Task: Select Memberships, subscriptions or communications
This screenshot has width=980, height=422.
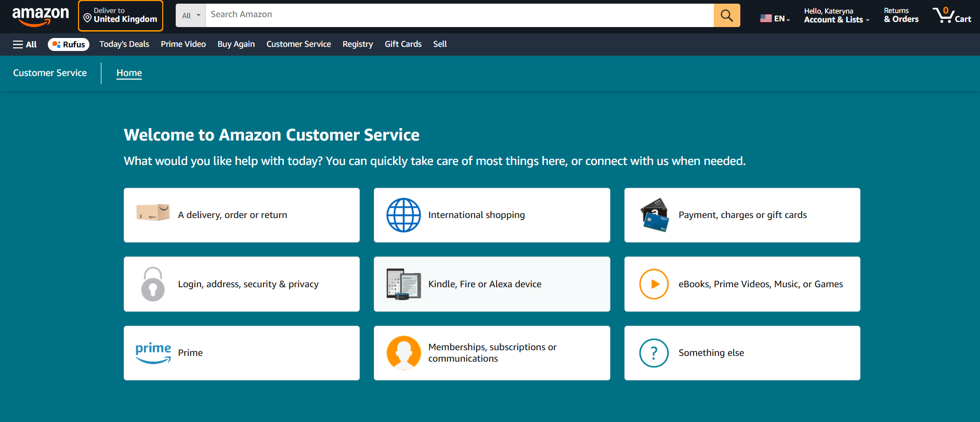Action: pos(492,353)
